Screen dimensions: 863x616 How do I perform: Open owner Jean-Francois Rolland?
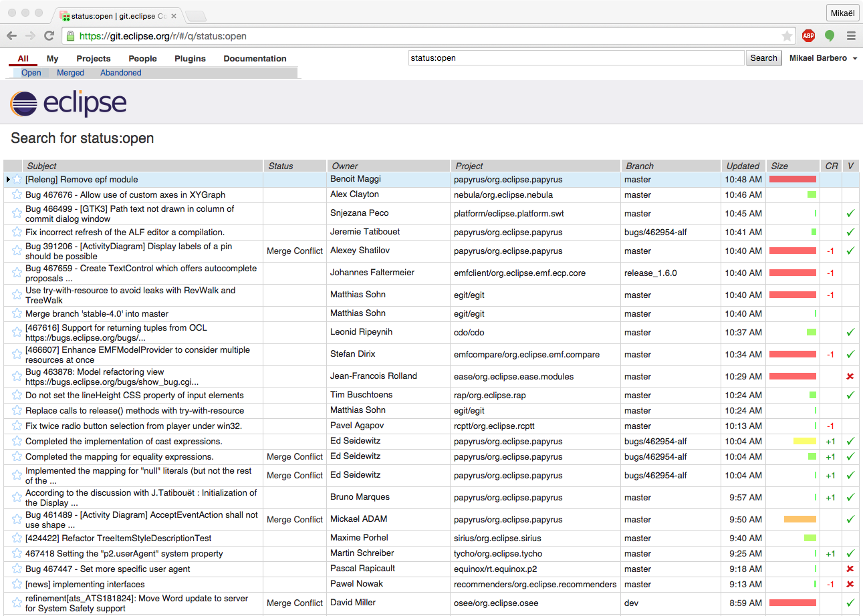point(374,375)
